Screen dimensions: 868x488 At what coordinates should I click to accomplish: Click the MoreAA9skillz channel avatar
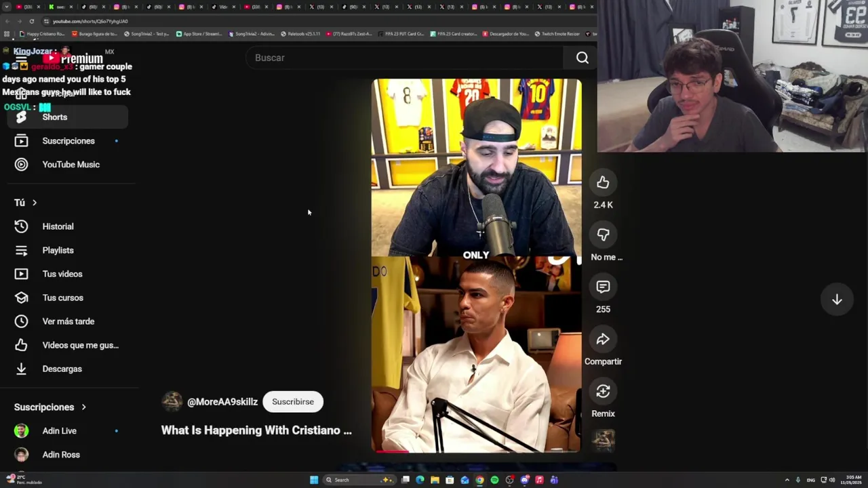pyautogui.click(x=172, y=401)
